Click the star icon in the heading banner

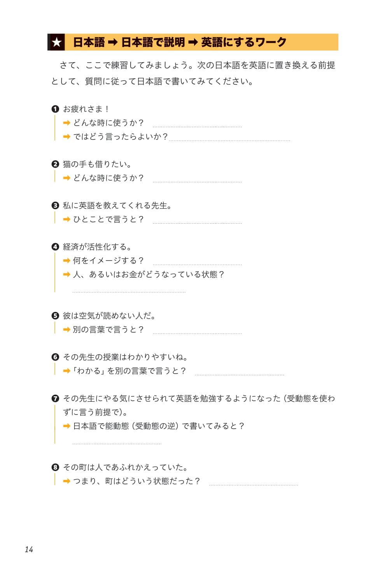[57, 42]
